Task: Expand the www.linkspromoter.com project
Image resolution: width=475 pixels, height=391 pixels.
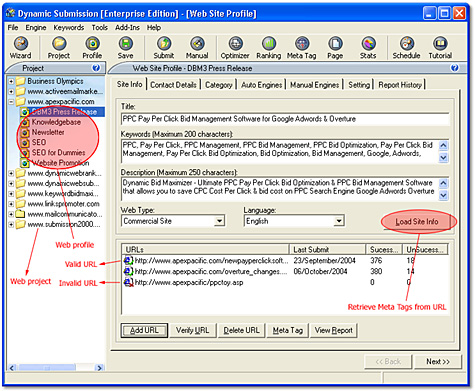Action: pos(11,204)
